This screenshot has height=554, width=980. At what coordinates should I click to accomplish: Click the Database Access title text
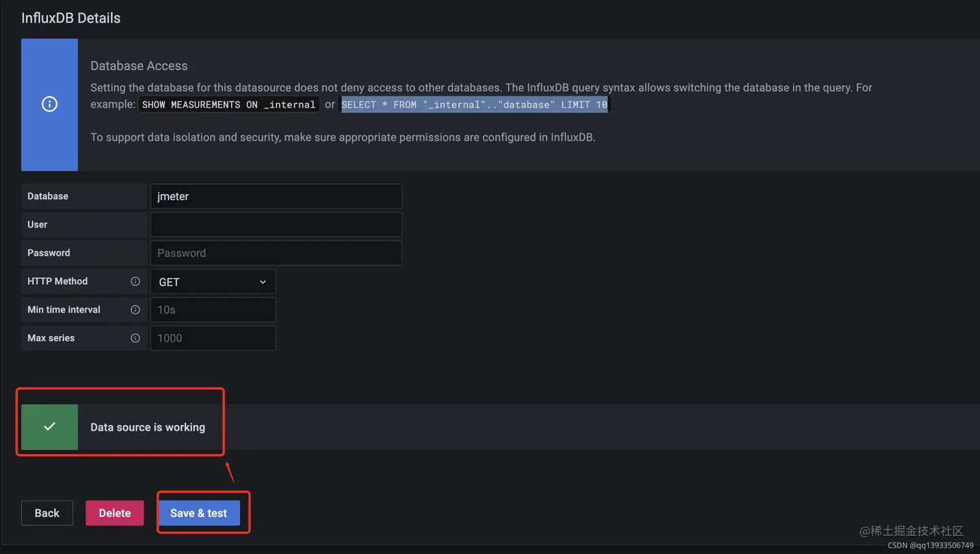pos(139,66)
